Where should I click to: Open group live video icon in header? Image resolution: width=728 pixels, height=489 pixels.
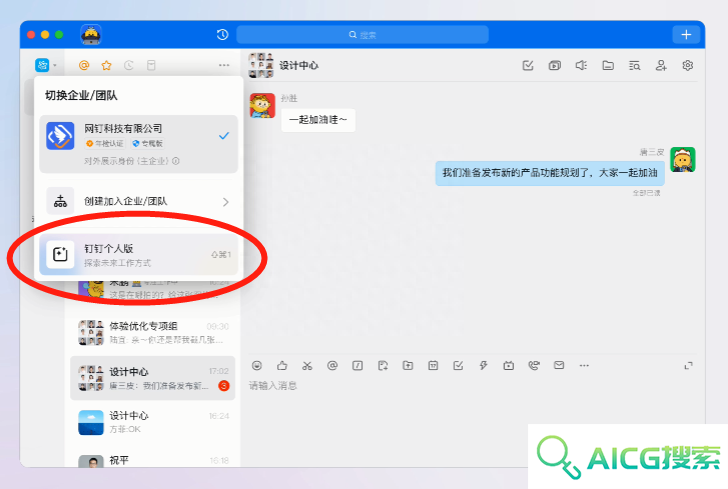point(554,65)
